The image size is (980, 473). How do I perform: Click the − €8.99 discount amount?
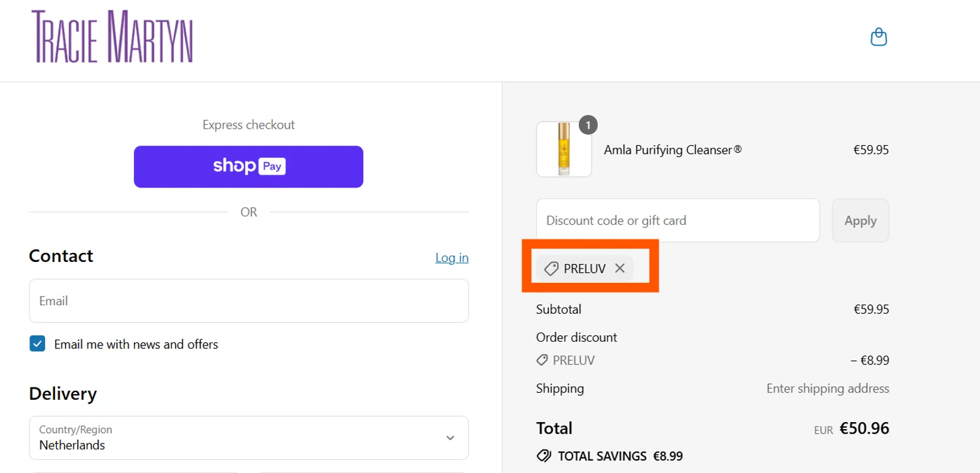point(870,360)
